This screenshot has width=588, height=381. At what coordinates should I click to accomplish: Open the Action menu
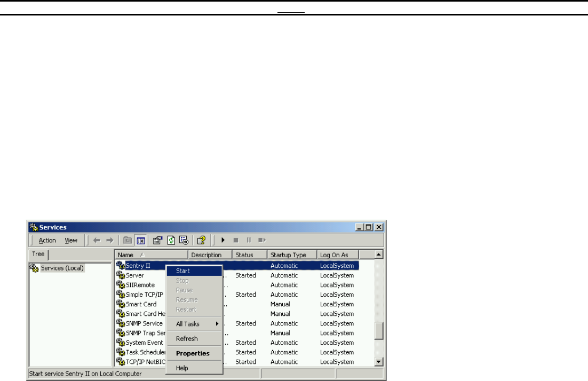(47, 241)
